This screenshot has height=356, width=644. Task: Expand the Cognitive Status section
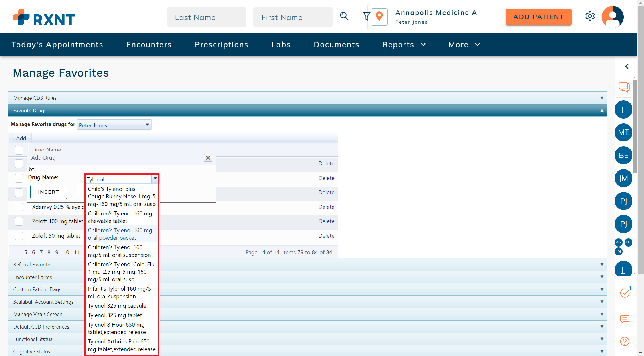307,351
